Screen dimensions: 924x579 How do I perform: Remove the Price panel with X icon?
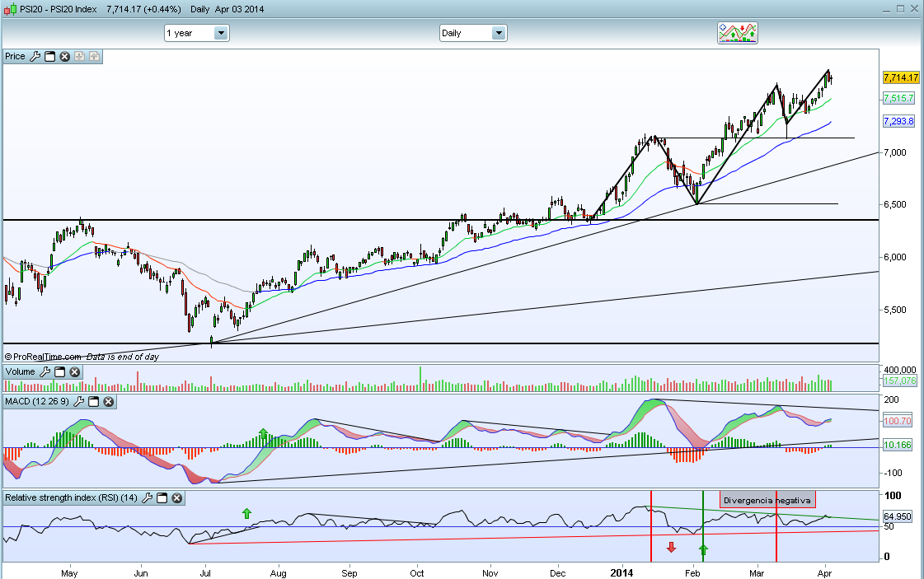65,57
